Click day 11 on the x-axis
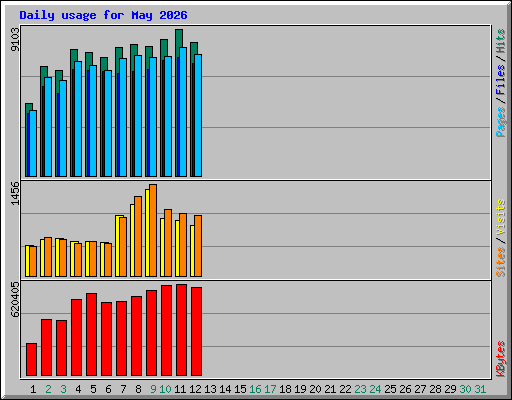The height and width of the screenshot is (400, 512). pyautogui.click(x=180, y=389)
